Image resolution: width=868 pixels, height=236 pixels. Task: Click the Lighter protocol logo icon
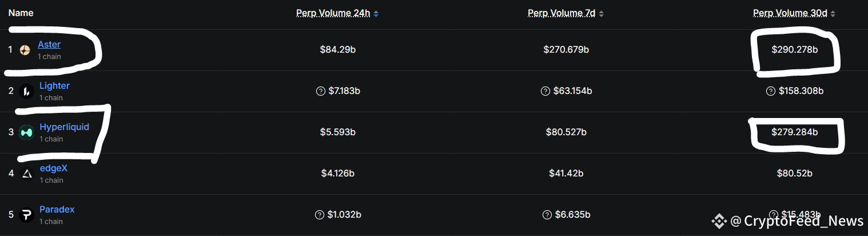(x=26, y=91)
